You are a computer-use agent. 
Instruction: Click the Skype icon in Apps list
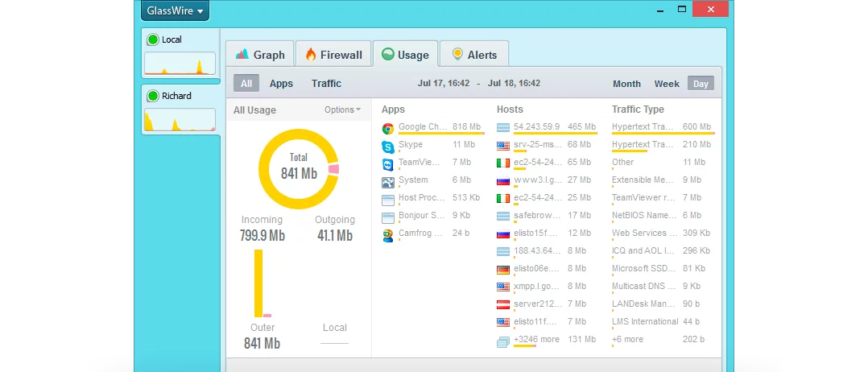pos(388,146)
